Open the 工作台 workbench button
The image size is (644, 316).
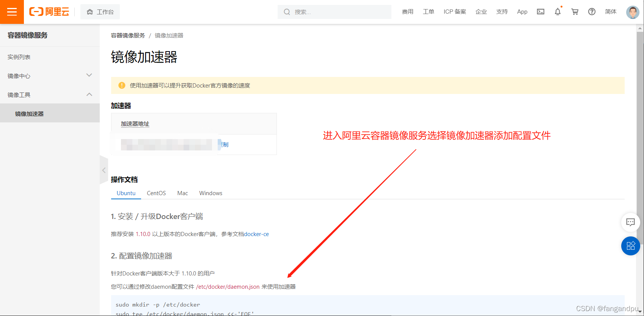(100, 12)
